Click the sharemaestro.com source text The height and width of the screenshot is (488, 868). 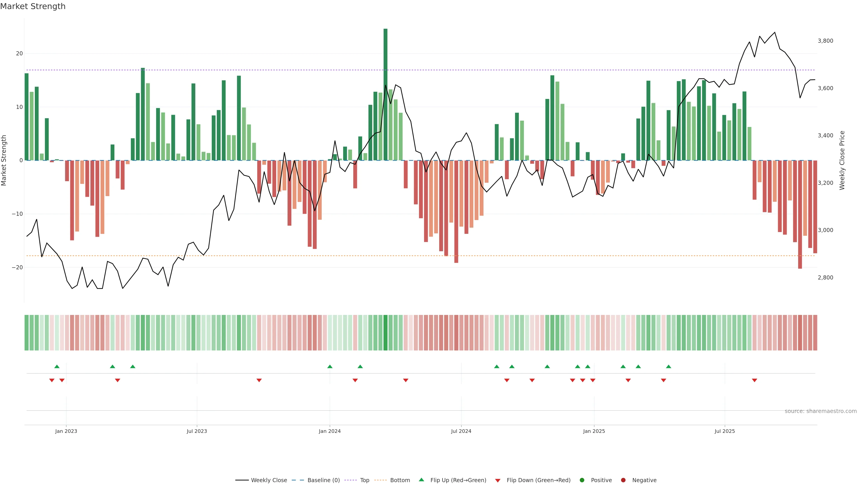[x=821, y=411]
